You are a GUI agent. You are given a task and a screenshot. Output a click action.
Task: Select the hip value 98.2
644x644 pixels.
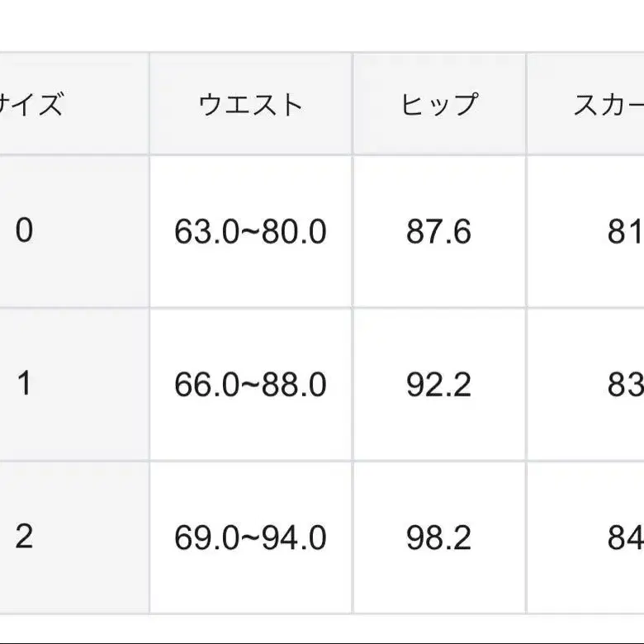439,538
